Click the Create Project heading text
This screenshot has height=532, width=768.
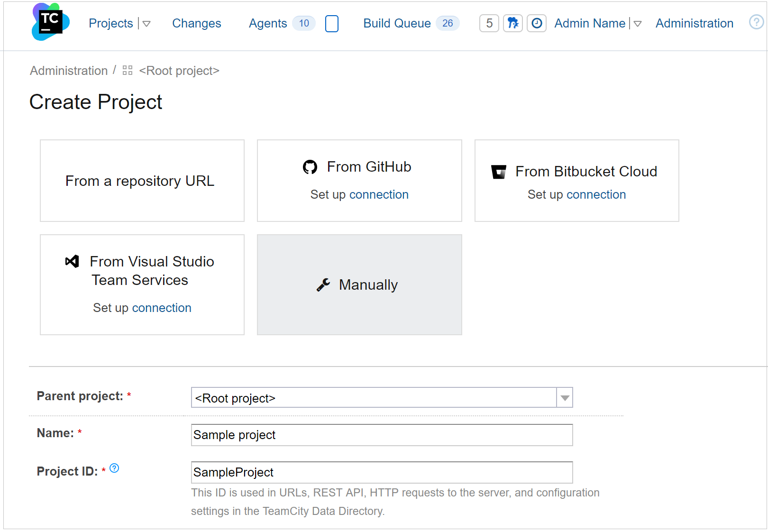[x=96, y=102]
